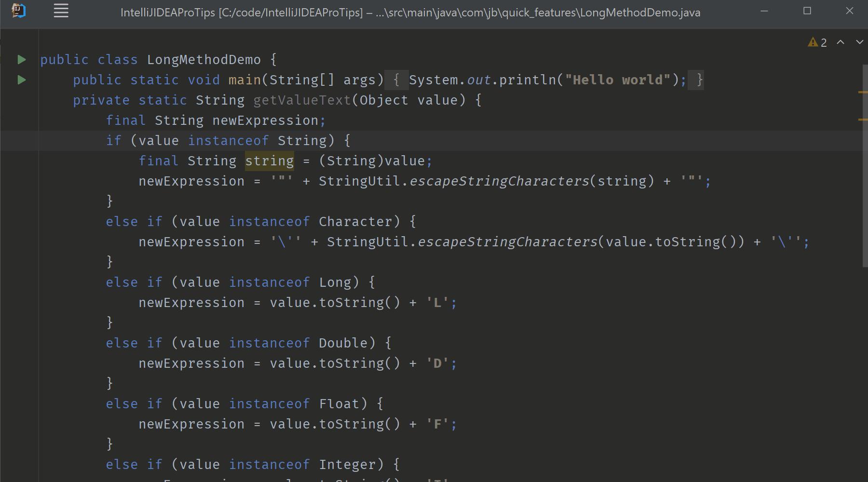Run the LongMethodDemo class via gutter arrow
This screenshot has height=482, width=868.
(21, 59)
